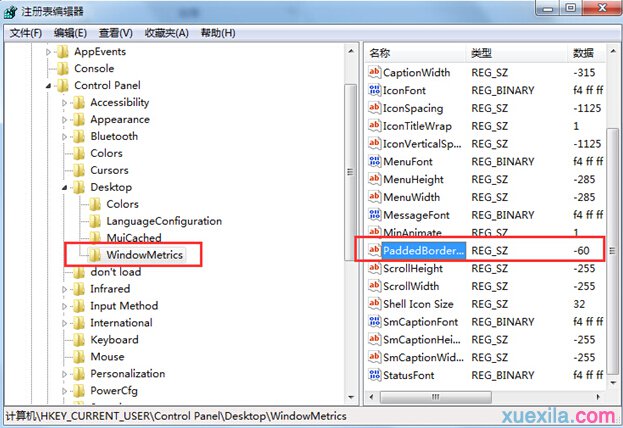The image size is (623, 428).
Task: Click the WindowMetrics folder icon
Action: tap(95, 255)
